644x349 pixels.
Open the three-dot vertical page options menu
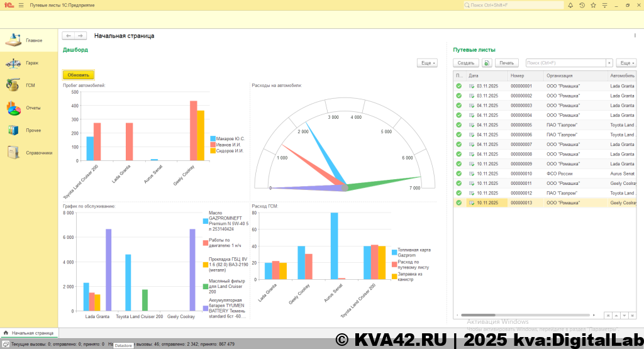(x=635, y=36)
